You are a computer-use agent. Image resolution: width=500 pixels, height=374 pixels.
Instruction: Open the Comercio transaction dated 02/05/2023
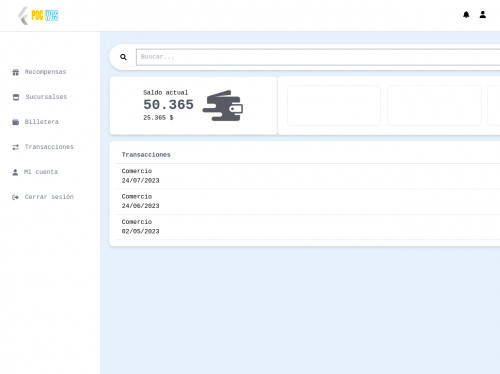[x=308, y=227]
